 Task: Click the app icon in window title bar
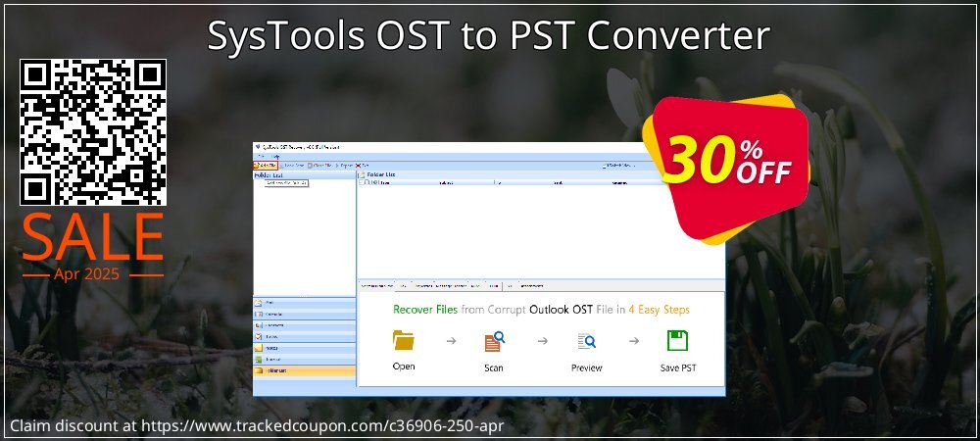click(x=258, y=147)
